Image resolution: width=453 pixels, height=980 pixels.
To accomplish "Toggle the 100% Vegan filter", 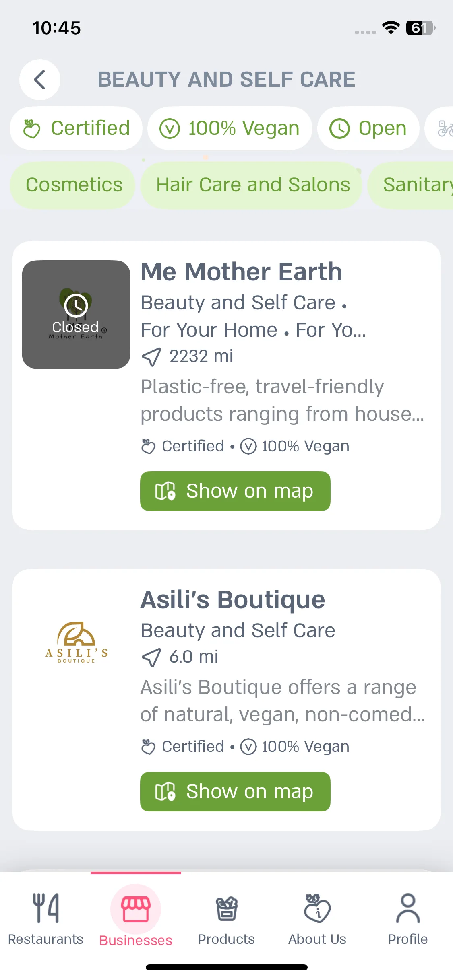I will 230,128.
